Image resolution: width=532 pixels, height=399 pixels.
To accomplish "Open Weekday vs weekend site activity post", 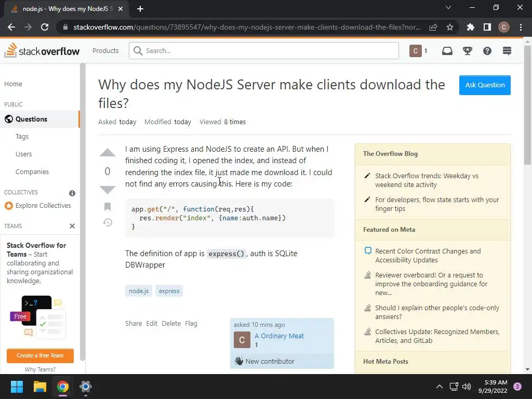I will [x=427, y=180].
